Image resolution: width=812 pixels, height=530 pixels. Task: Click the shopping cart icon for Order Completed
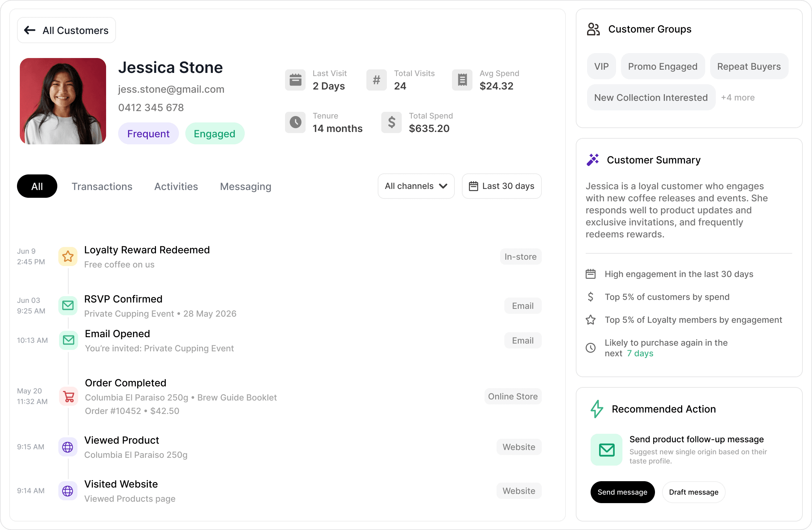(x=69, y=397)
